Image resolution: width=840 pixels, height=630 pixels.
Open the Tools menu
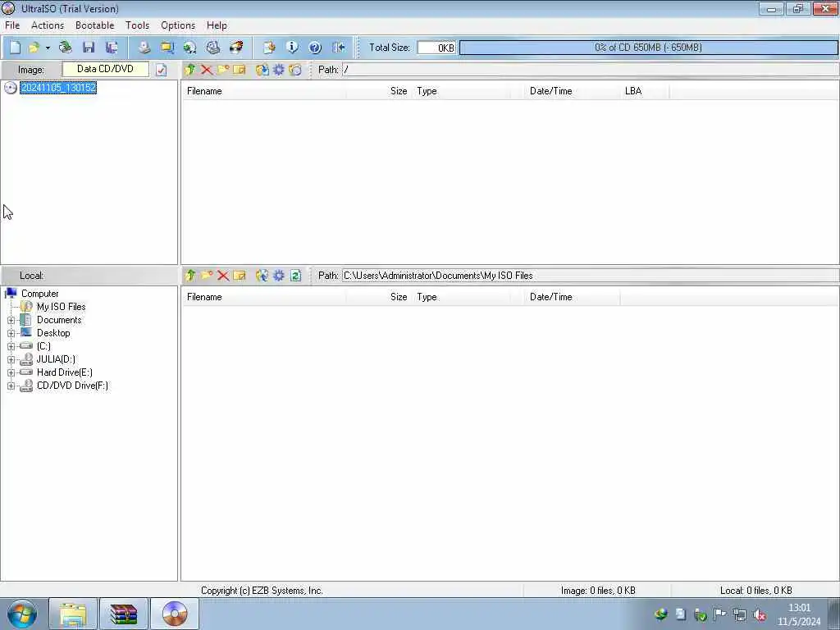[x=137, y=25]
